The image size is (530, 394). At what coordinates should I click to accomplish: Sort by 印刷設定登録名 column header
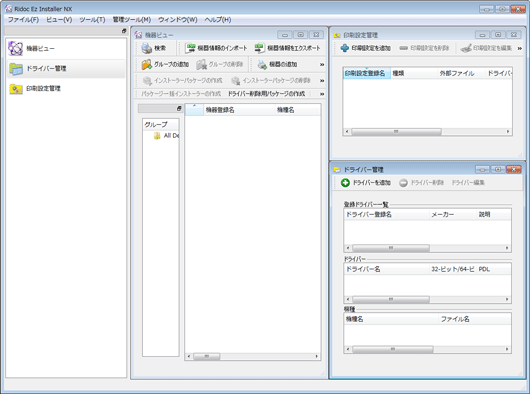pyautogui.click(x=367, y=73)
